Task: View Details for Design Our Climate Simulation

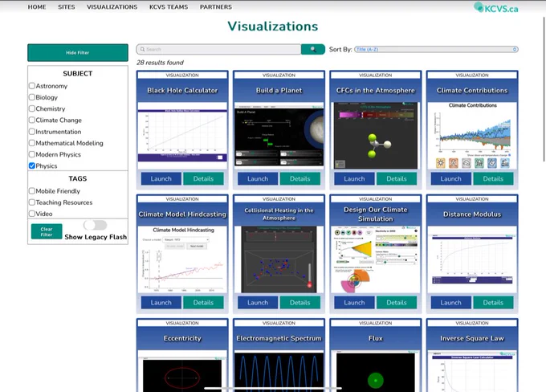Action: pos(397,303)
